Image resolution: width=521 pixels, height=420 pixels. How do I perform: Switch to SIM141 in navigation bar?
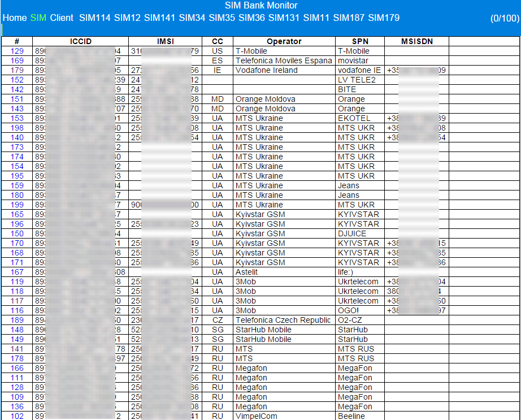click(159, 18)
